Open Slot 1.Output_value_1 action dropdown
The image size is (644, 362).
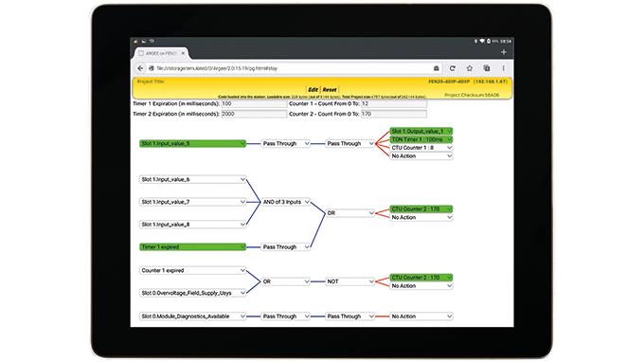[x=421, y=131]
